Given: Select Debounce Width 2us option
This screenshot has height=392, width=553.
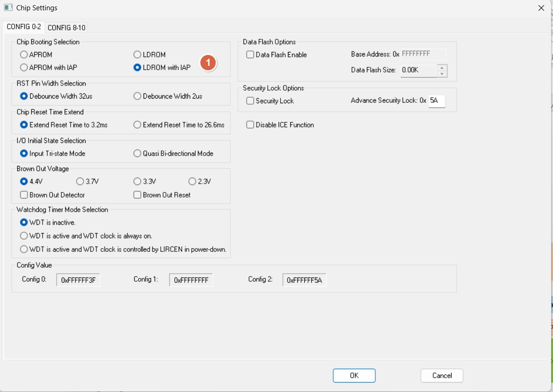Looking at the screenshot, I should (x=137, y=96).
